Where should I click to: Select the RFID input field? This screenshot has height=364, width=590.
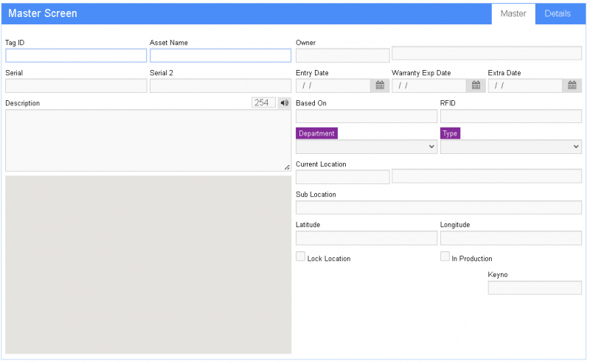point(510,116)
